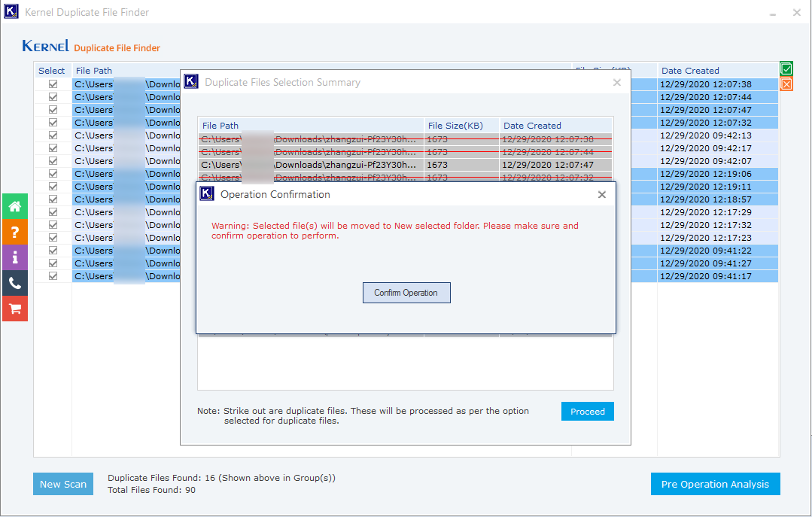Click Pre Operation Analysis button

pos(715,484)
